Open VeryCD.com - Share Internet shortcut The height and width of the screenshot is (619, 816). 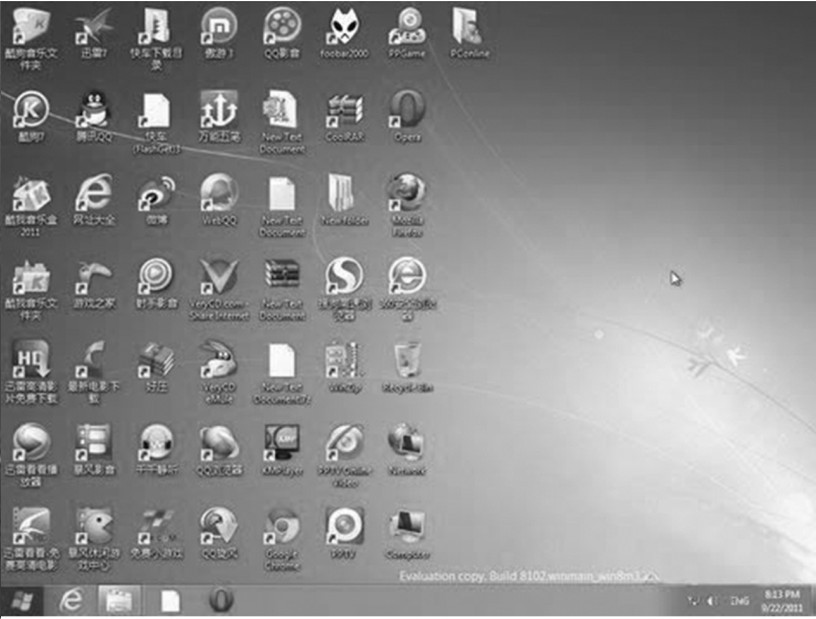[219, 289]
